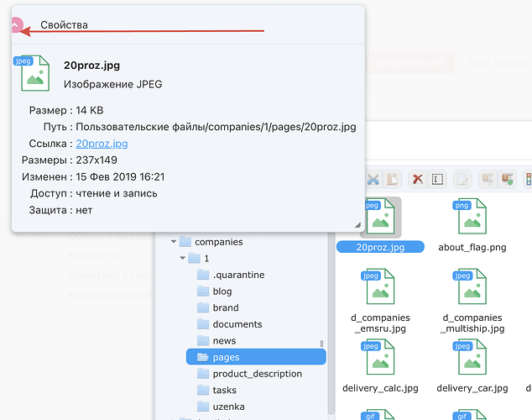Select the delivery_car.jpg file icon

click(x=472, y=359)
